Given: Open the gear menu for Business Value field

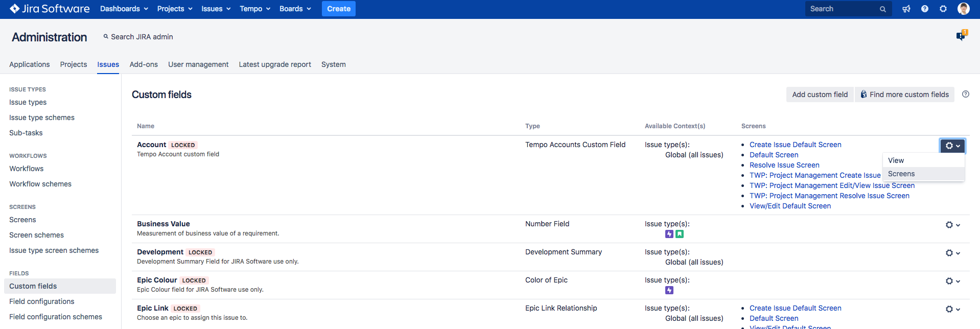Looking at the screenshot, I should [x=952, y=225].
